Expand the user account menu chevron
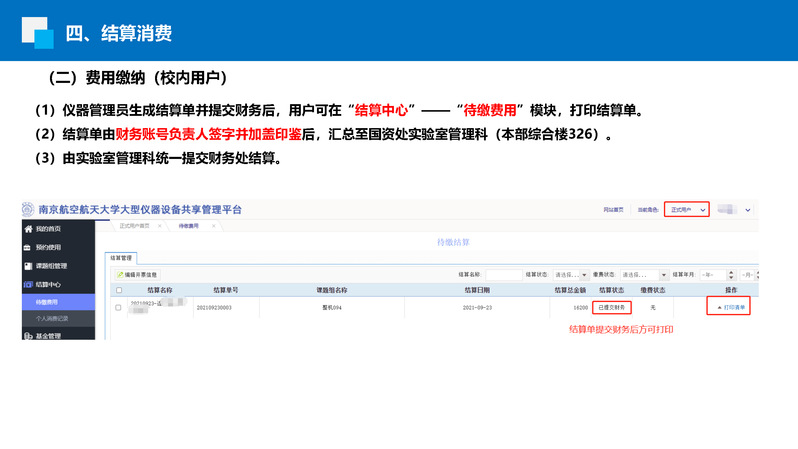 point(748,210)
